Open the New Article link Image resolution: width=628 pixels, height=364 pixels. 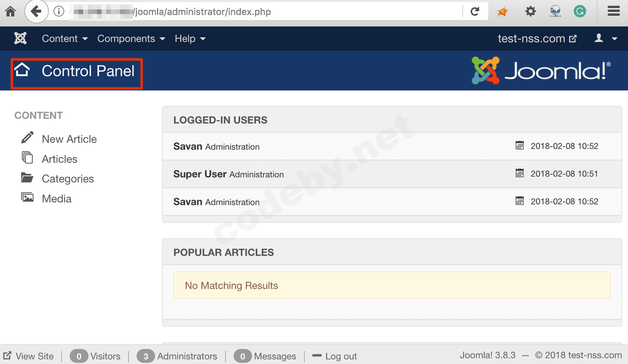[69, 139]
